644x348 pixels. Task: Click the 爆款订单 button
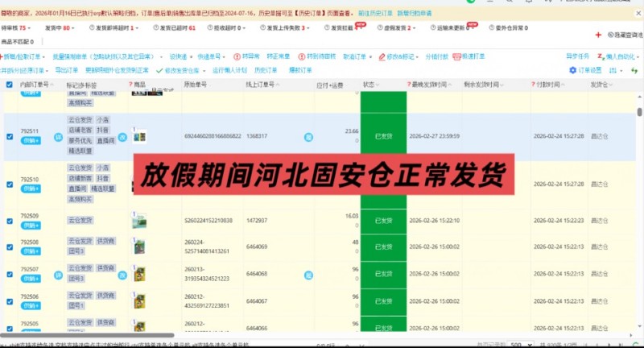(300, 70)
